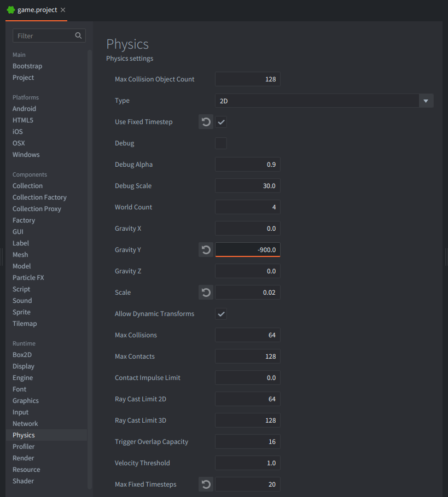Navigate to Bootstrap section

point(27,66)
